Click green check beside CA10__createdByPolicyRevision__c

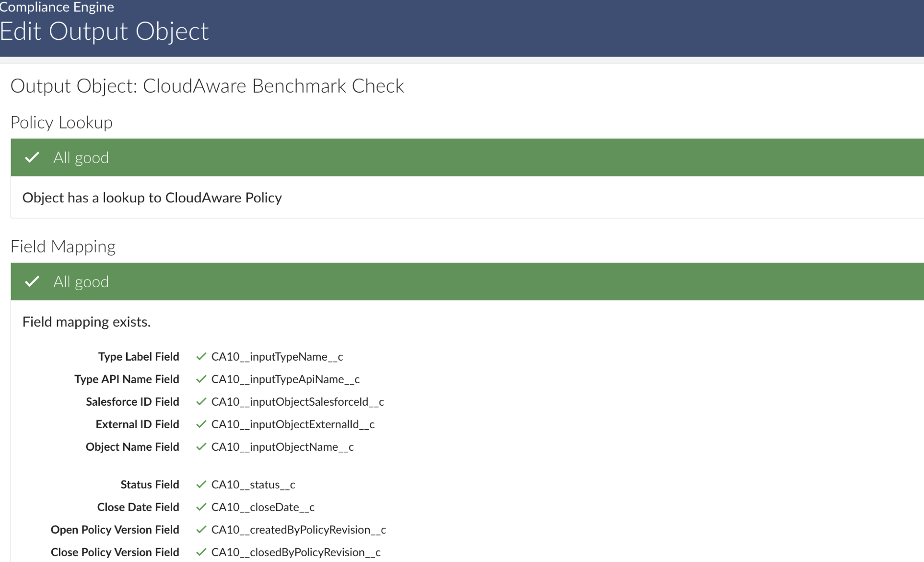click(x=201, y=529)
